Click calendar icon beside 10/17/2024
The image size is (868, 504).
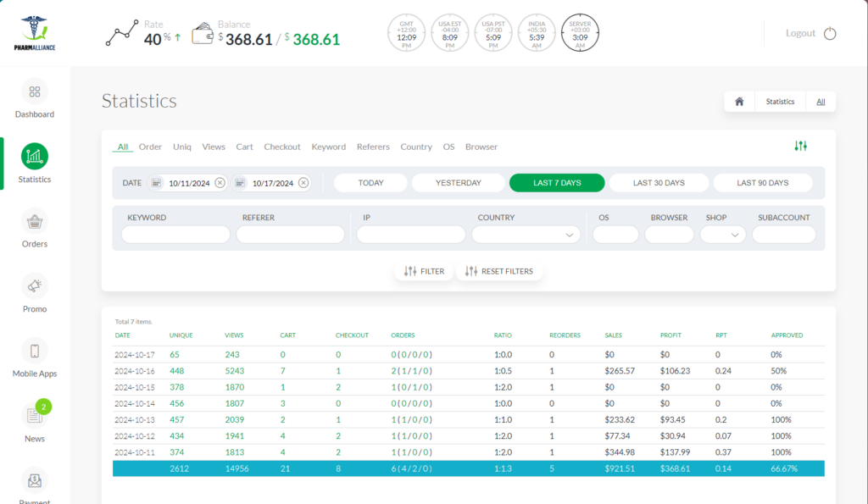pyautogui.click(x=240, y=183)
